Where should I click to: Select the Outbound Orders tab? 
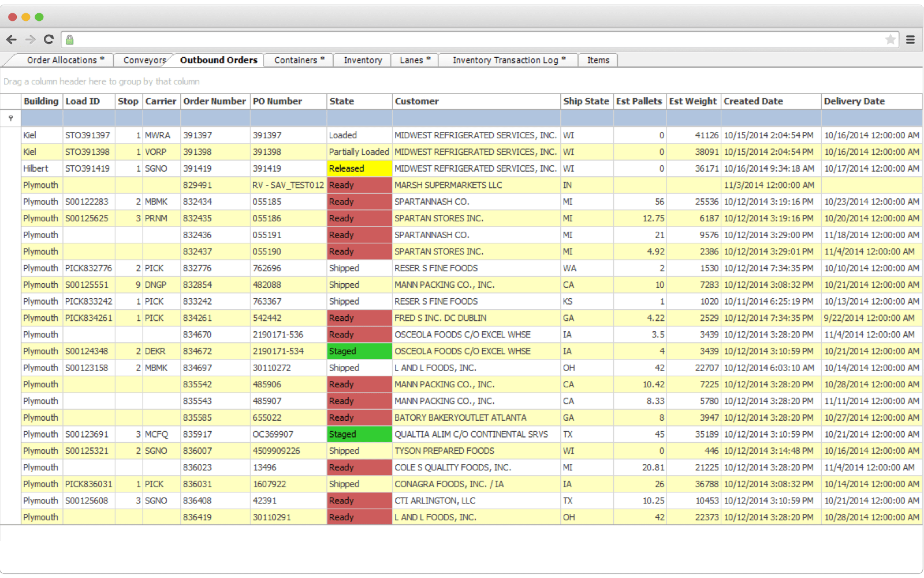coord(218,60)
